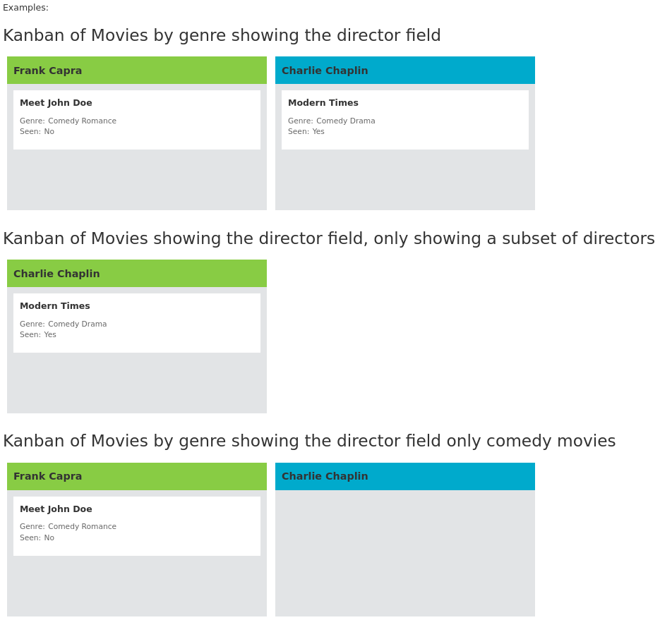Click "Genre: Comedy Drama" in the first kanban's Modern Times card
672x620 pixels.
331,121
